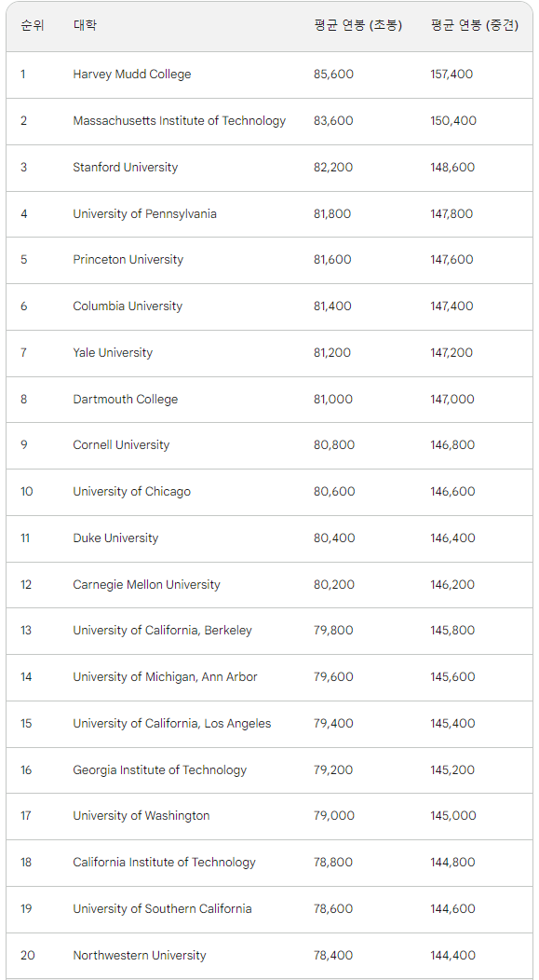Click the 평균 연봉 (초봉) column header
The width and height of the screenshot is (539, 980).
coord(357,26)
